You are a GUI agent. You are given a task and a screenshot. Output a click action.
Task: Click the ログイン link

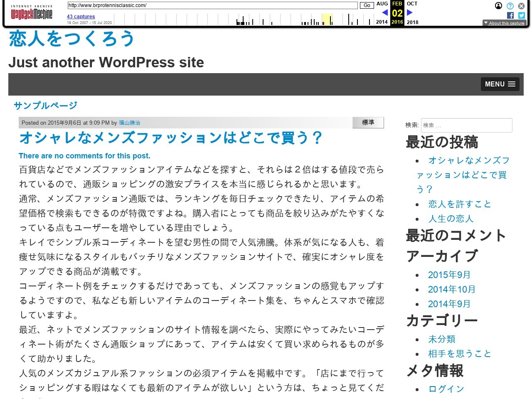pos(446,389)
